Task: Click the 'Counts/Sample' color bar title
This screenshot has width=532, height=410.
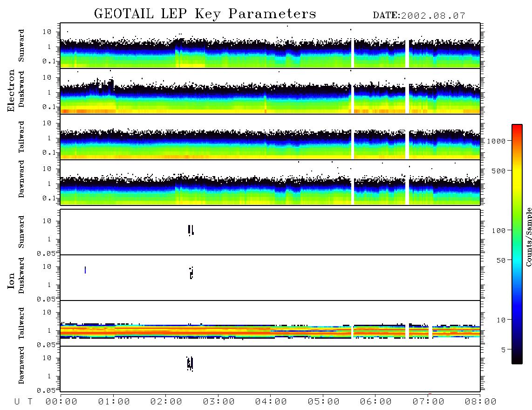Action: (528, 237)
